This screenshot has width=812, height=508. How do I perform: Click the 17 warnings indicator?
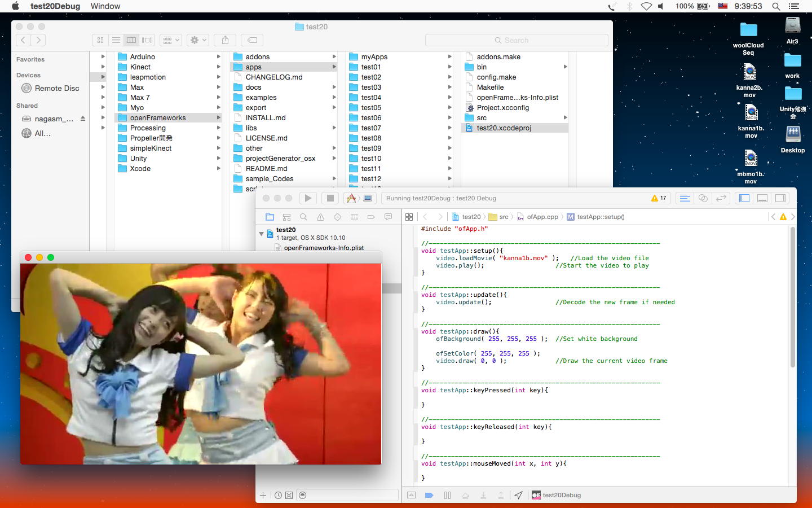[x=659, y=198]
